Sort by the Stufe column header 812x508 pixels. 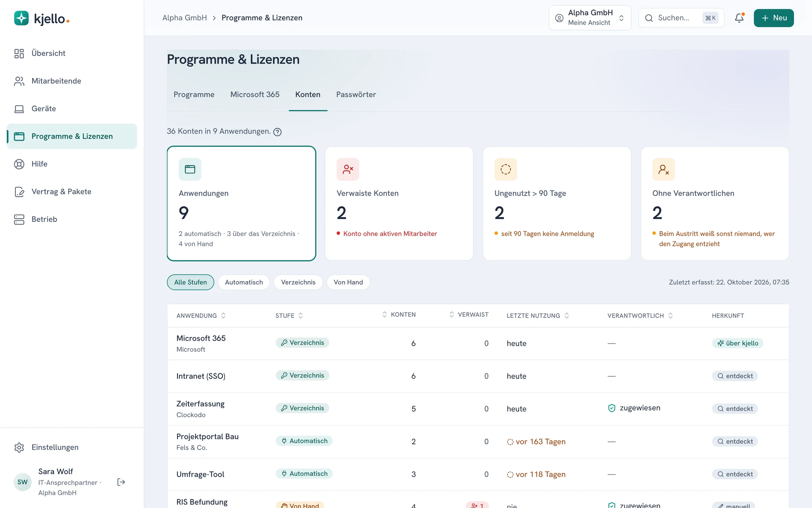[289, 316]
